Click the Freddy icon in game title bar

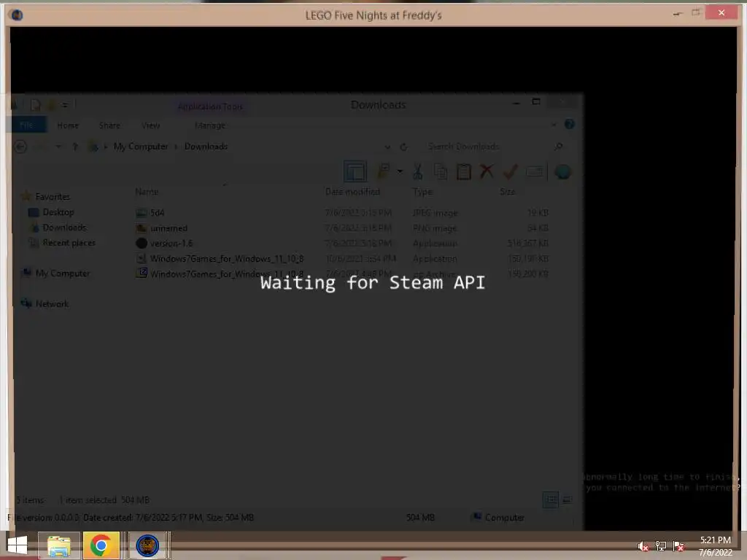17,15
